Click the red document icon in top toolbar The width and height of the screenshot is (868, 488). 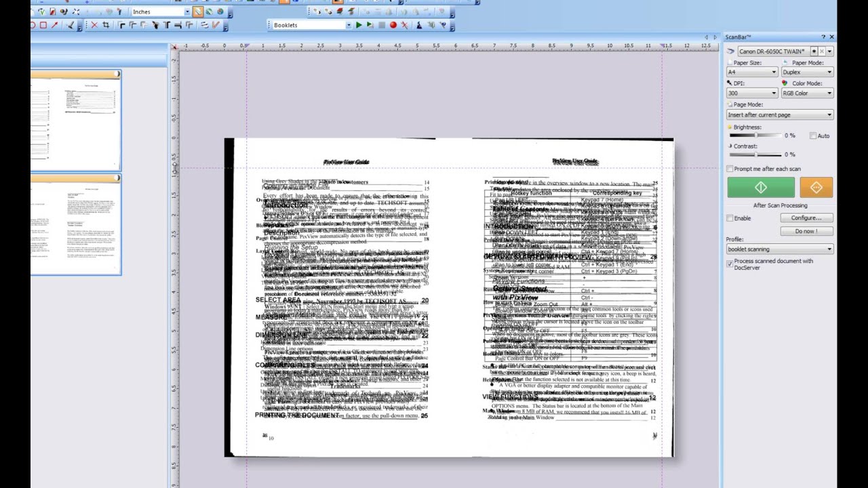52,12
